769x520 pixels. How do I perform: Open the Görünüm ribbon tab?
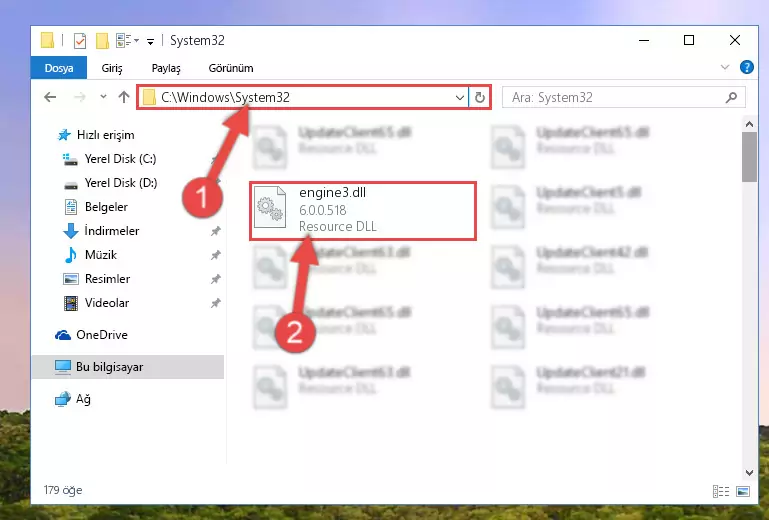point(231,68)
